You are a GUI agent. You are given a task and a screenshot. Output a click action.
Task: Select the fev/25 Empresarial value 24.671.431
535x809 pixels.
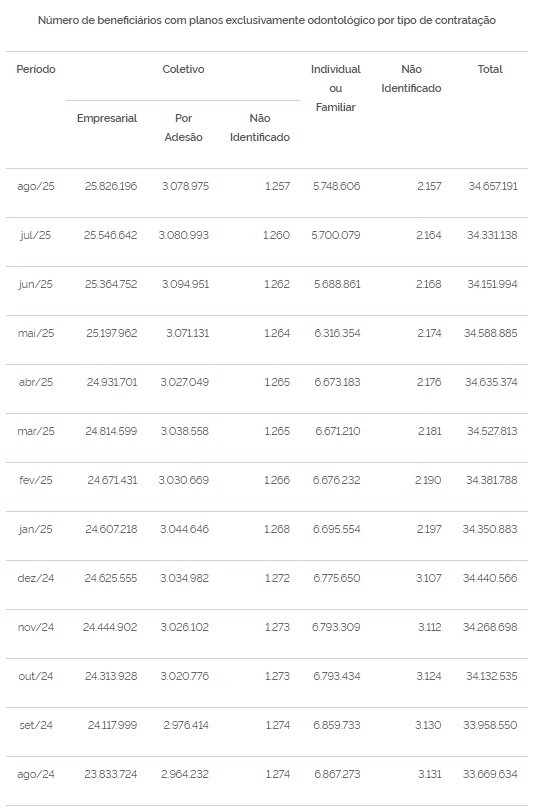(x=112, y=480)
